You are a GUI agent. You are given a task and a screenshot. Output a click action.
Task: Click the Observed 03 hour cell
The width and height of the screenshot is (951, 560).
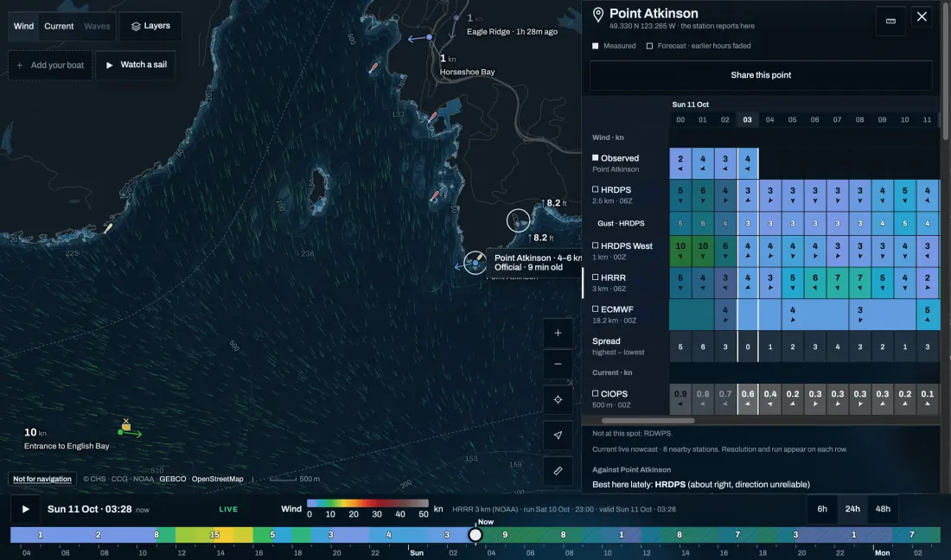pos(747,163)
